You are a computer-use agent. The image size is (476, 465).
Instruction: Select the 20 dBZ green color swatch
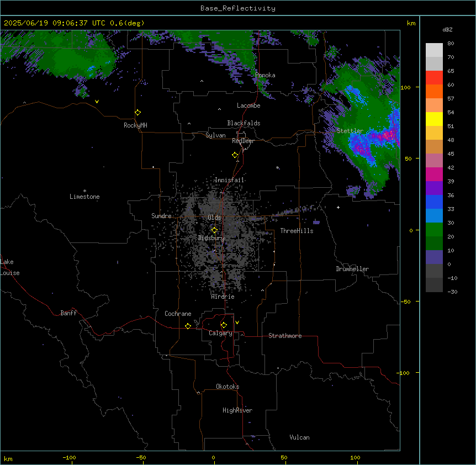[434, 243]
